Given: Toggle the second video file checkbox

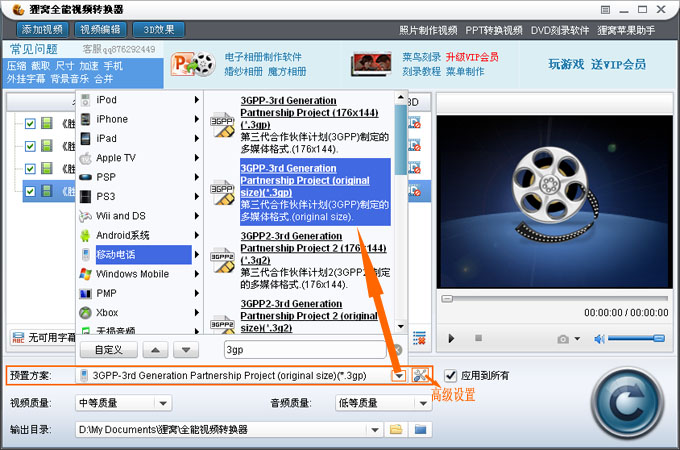Looking at the screenshot, I should point(30,146).
